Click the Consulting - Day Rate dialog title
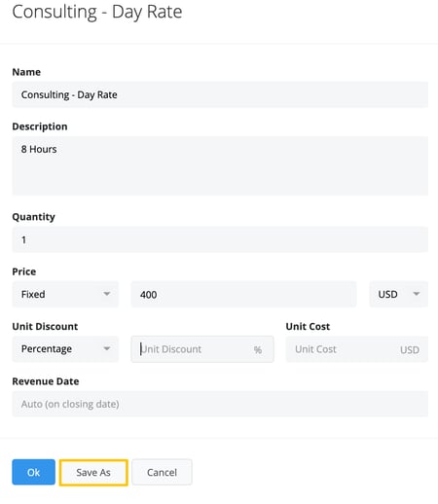This screenshot has height=504, width=438. [97, 12]
